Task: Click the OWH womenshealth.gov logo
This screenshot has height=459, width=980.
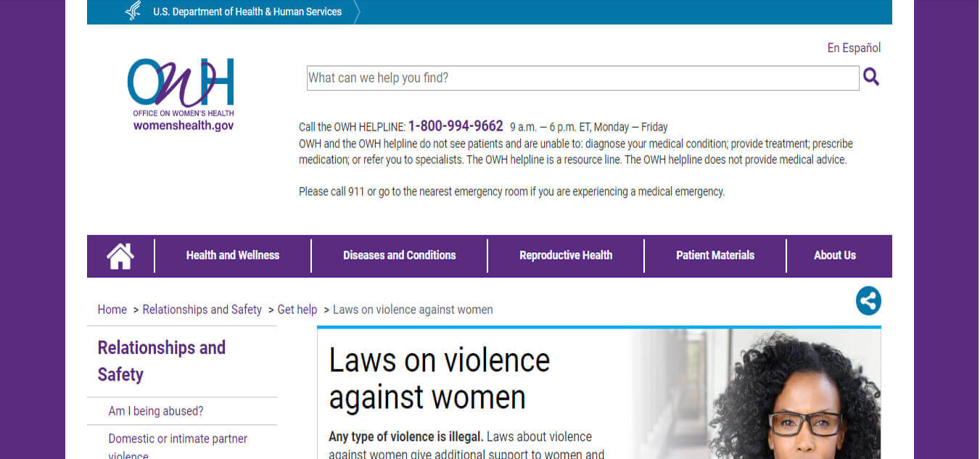Action: (181, 94)
